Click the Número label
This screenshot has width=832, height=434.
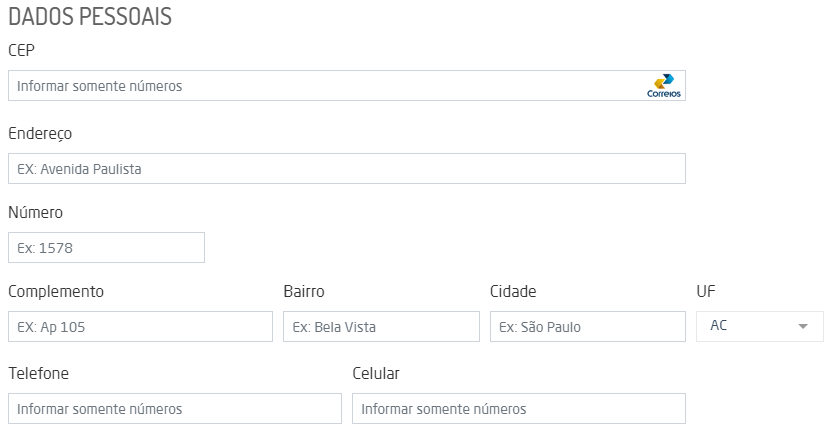click(x=36, y=212)
